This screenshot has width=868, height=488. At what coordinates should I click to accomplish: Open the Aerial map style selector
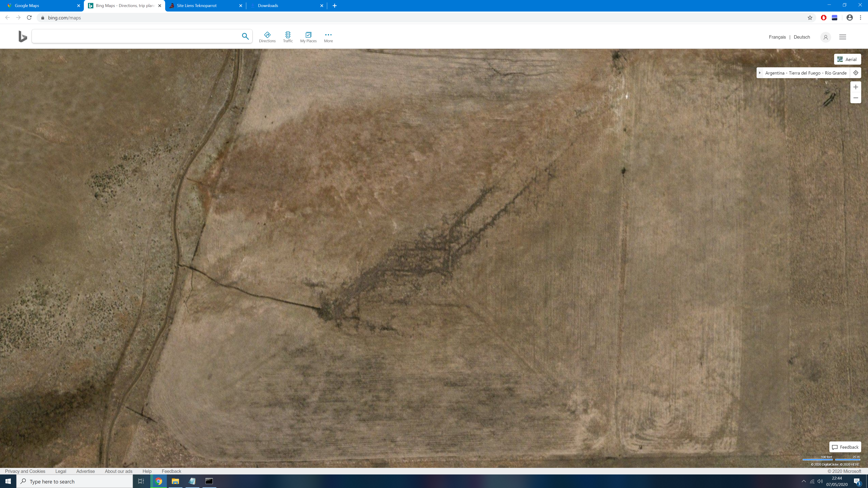pyautogui.click(x=847, y=59)
